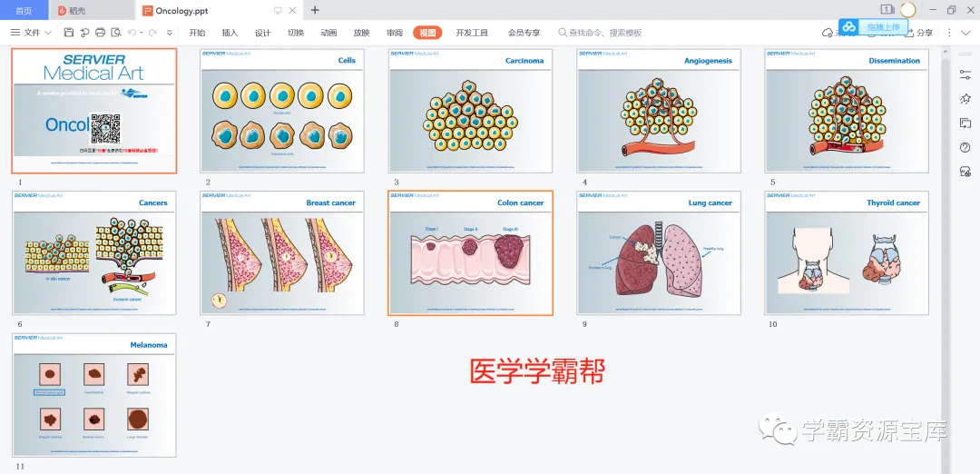Click the Save icon in quick toolbar
This screenshot has height=474, width=980.
tap(69, 33)
